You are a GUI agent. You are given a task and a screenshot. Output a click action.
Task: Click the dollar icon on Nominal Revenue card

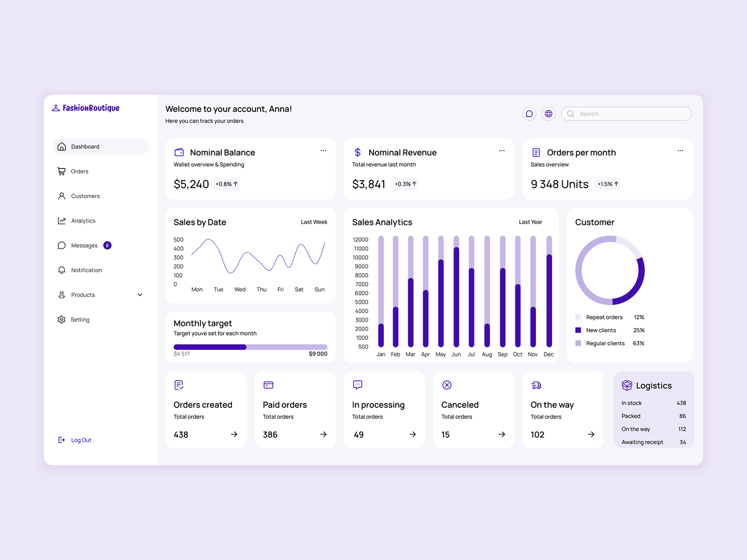[358, 152]
